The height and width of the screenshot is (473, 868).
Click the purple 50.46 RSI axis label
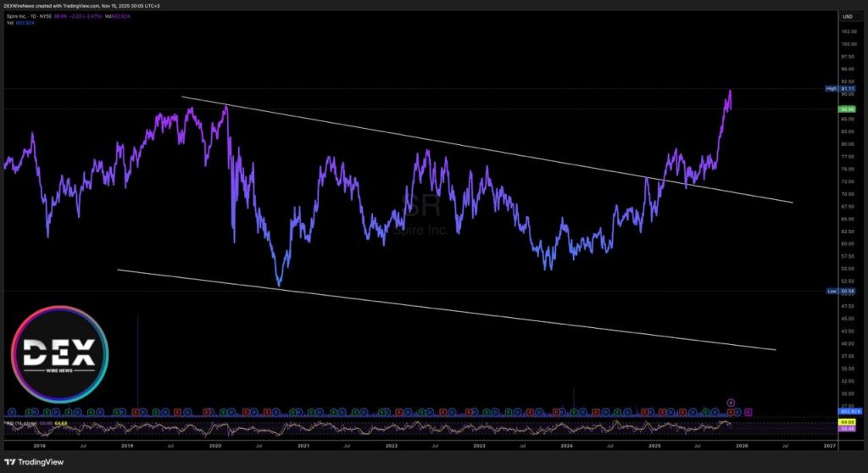tap(848, 428)
